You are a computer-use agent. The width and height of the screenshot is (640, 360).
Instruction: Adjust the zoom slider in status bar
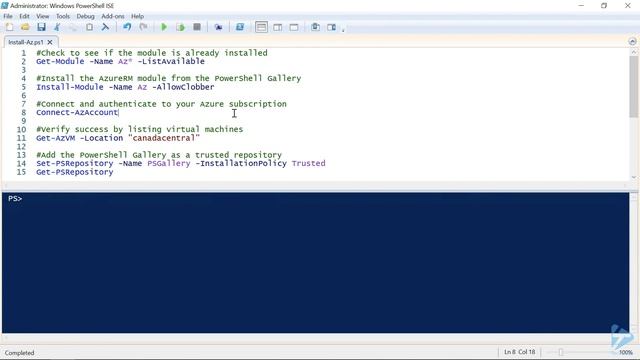(x=561, y=352)
